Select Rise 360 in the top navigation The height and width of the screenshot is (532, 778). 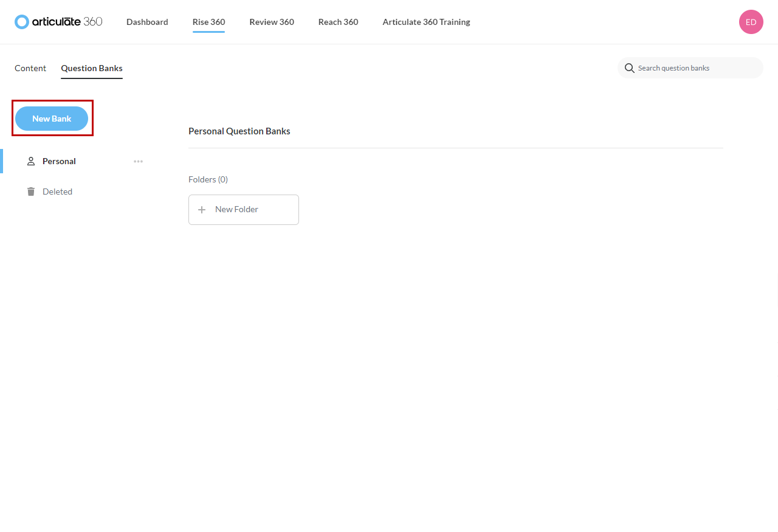(x=208, y=22)
